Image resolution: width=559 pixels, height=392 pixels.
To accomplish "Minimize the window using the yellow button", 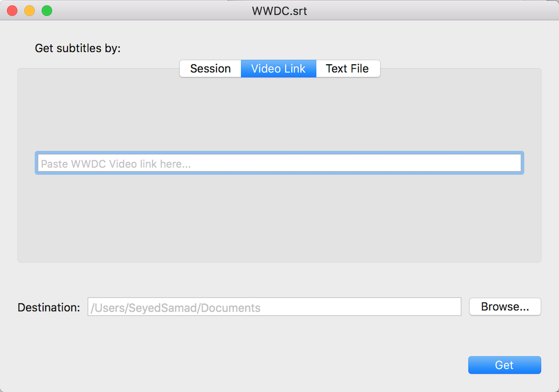I will 30,11.
